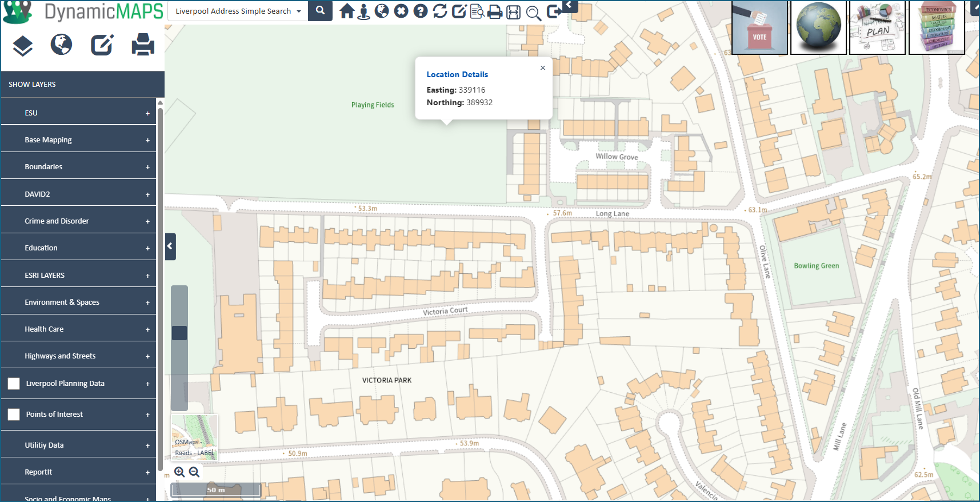The height and width of the screenshot is (502, 980).
Task: Click the DynamicMAPS logo
Action: (83, 12)
